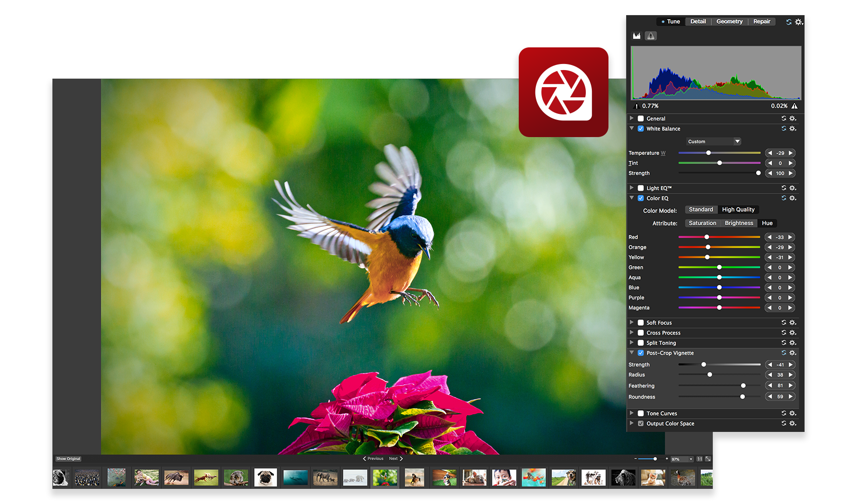Open the 97% zoom level dropdown
Screen dimensions: 857x504
682,459
